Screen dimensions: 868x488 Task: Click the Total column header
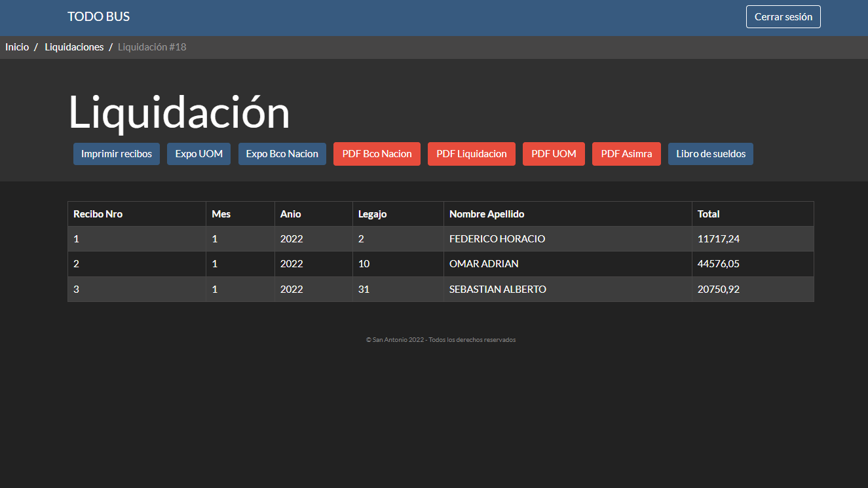[708, 214]
